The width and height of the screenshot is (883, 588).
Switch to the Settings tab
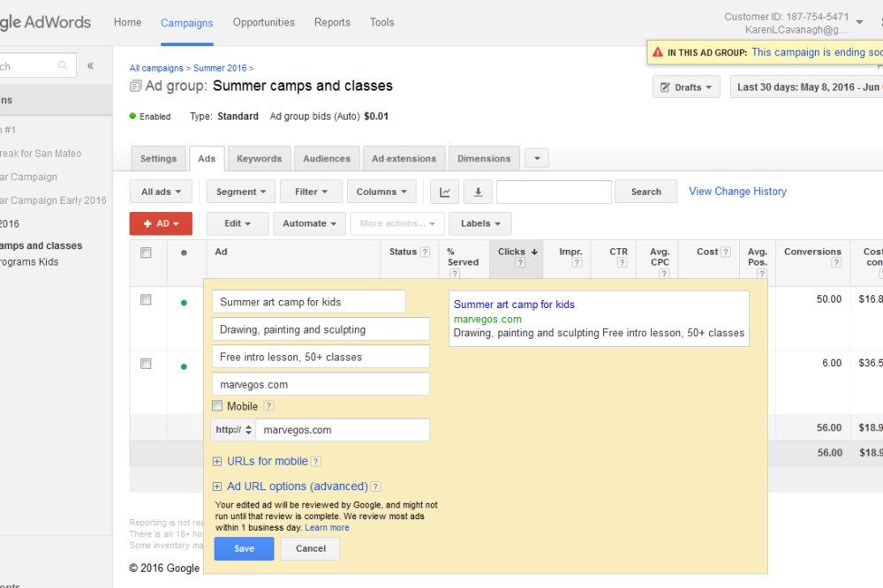[158, 159]
